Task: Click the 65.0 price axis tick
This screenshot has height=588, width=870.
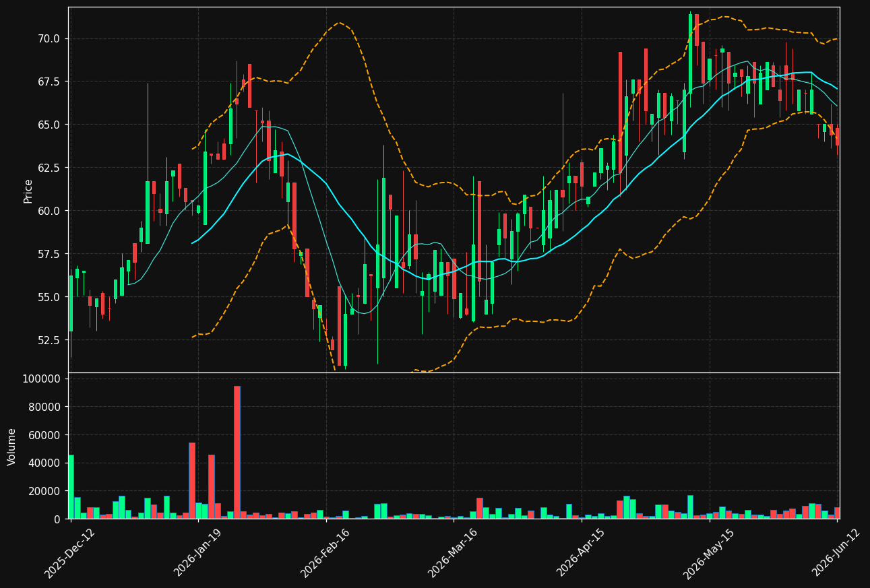Action: pyautogui.click(x=50, y=125)
